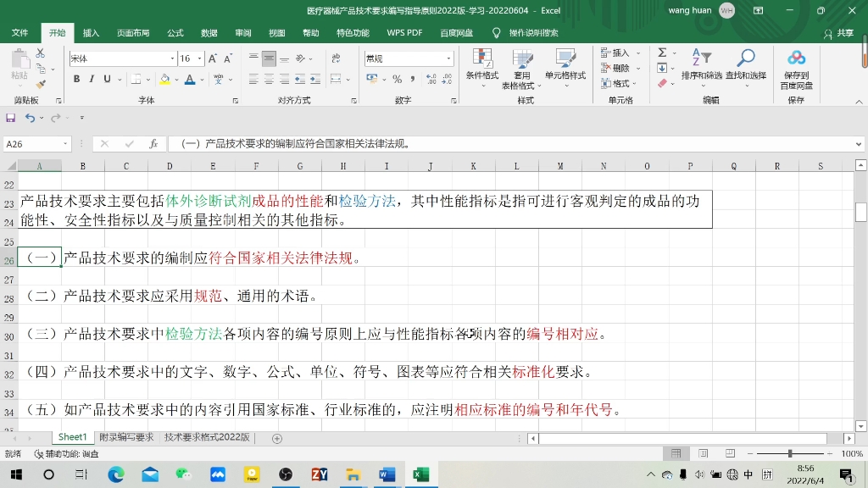Image resolution: width=868 pixels, height=488 pixels.
Task: Switch to the 插入 ribbon tab
Action: tap(89, 32)
